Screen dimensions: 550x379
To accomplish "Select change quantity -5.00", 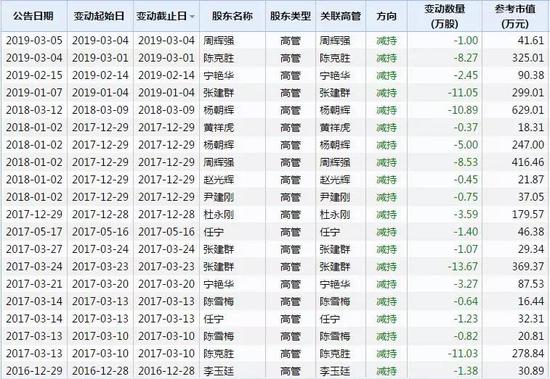I will tap(465, 145).
